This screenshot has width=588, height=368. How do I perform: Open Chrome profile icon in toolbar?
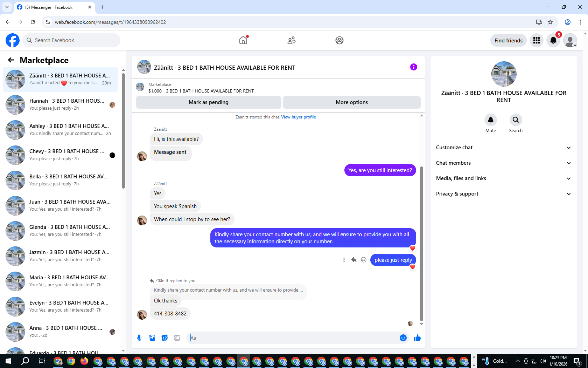pos(568,22)
